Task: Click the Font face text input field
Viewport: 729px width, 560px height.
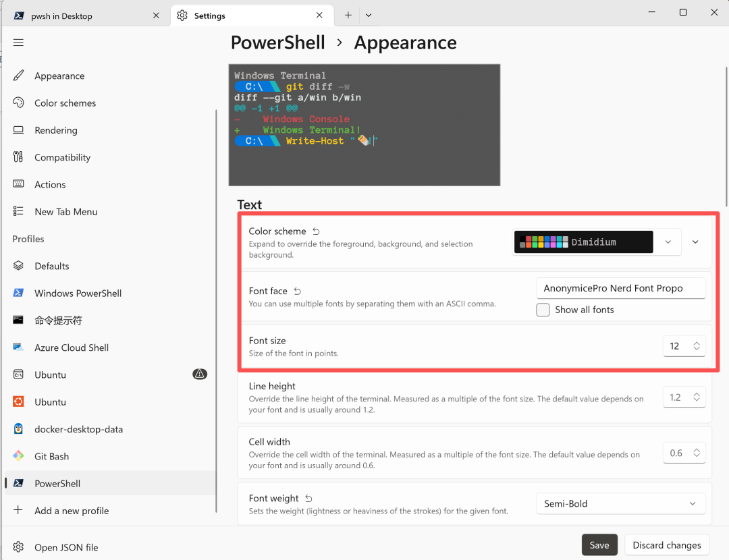Action: pyautogui.click(x=620, y=288)
